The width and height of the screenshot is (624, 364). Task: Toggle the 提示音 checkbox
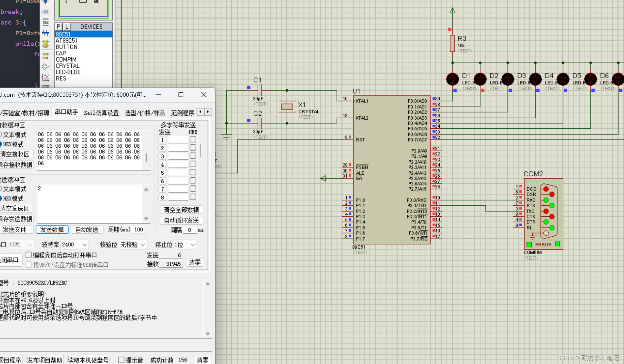tap(121, 360)
